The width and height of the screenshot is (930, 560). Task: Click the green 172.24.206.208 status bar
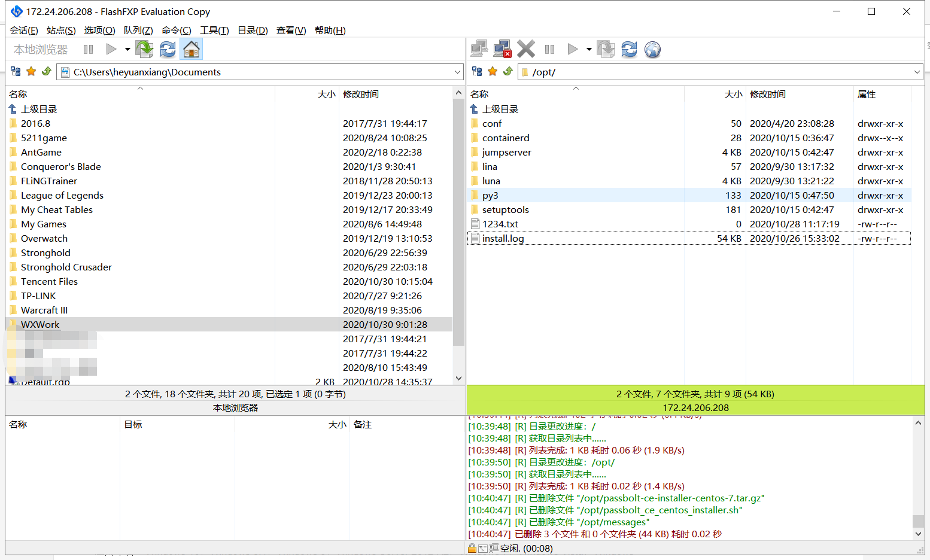tap(695, 400)
